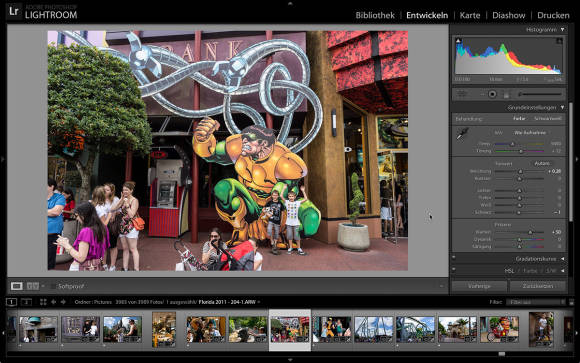Image resolution: width=580 pixels, height=363 pixels.
Task: Click the Klarheit slider handle
Action: [530, 232]
